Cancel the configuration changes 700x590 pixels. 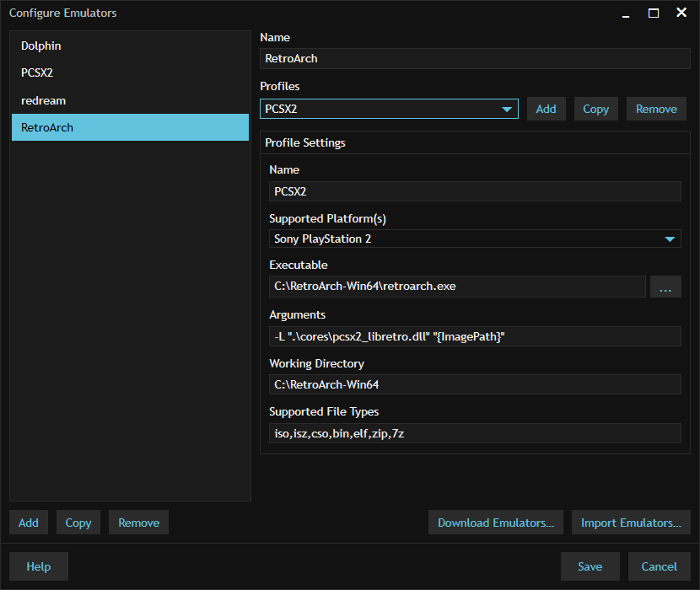[660, 566]
